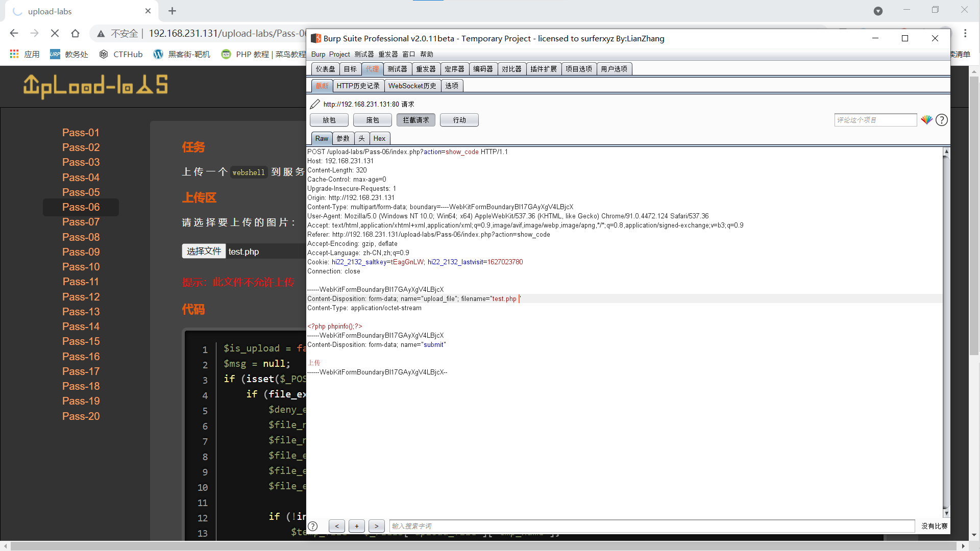
Task: Click the search help icon at bottom left
Action: (x=313, y=526)
